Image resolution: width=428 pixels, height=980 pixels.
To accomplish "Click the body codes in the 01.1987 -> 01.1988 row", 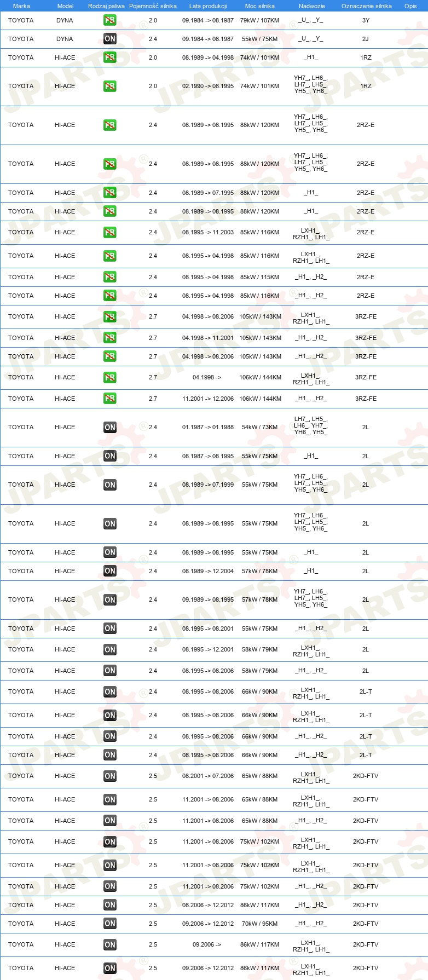I will [x=311, y=426].
